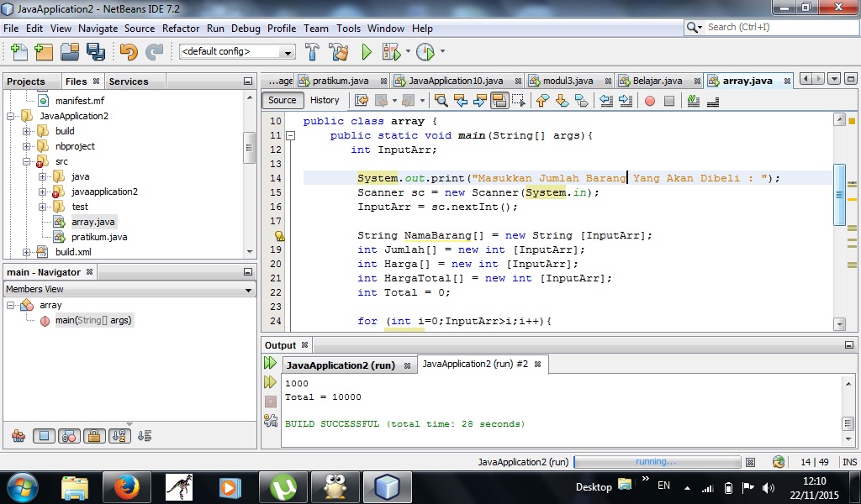Click the editor vertical scrollbar thumb
Viewport: 861px width, 504px height.
point(839,195)
